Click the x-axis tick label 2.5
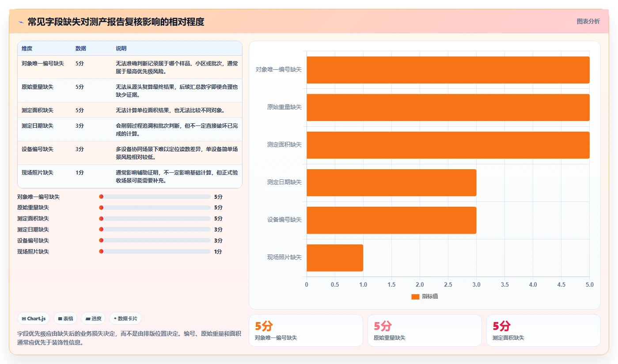The width and height of the screenshot is (618, 364). pyautogui.click(x=448, y=284)
